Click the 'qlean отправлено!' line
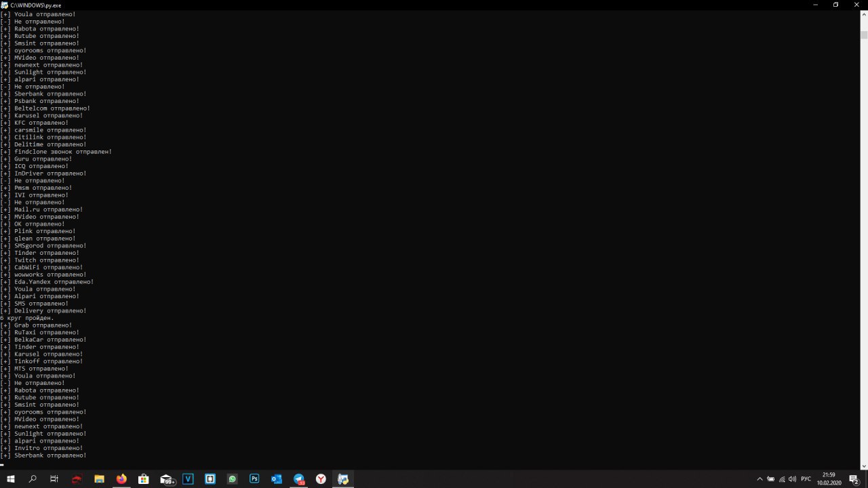Screen dimensions: 868x488 [x=38, y=239]
